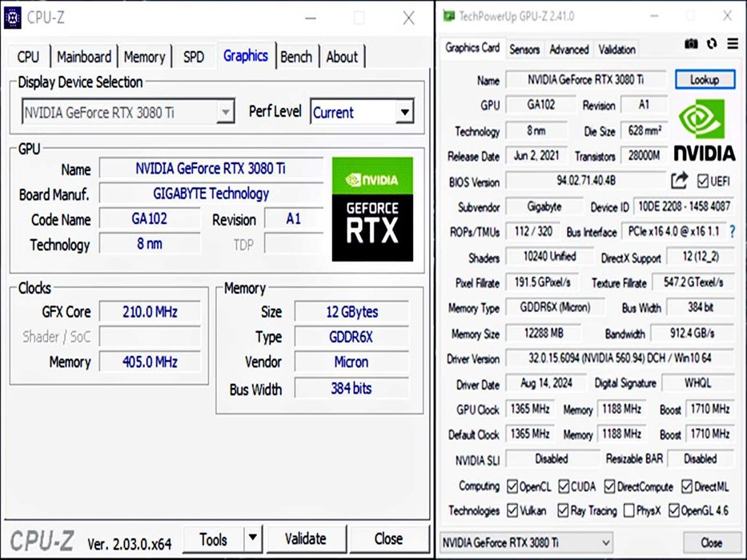Toggle the Vulkan checkbox
The image size is (747, 560).
512,510
